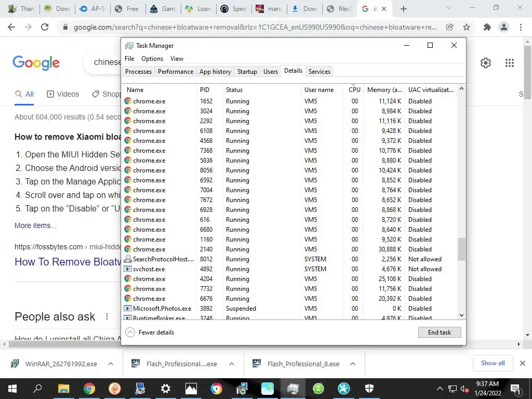Sort by the CPU column header
This screenshot has height=399, width=532.
[353, 90]
